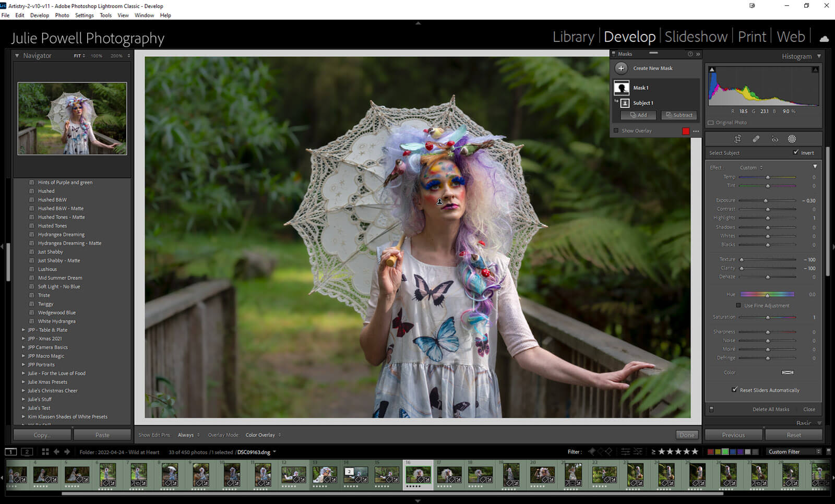The height and width of the screenshot is (504, 835).
Task: Enable the Show Overlay checkbox
Action: (616, 131)
